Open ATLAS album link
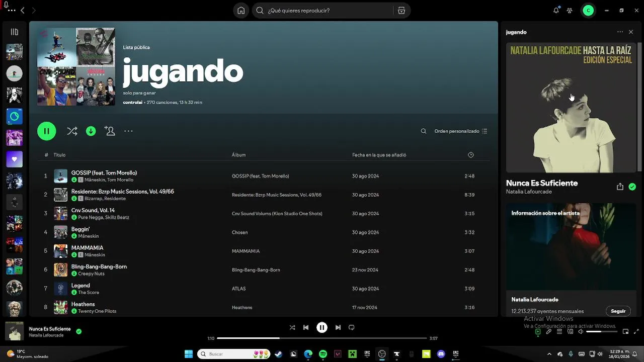644x362 pixels. coord(238,289)
